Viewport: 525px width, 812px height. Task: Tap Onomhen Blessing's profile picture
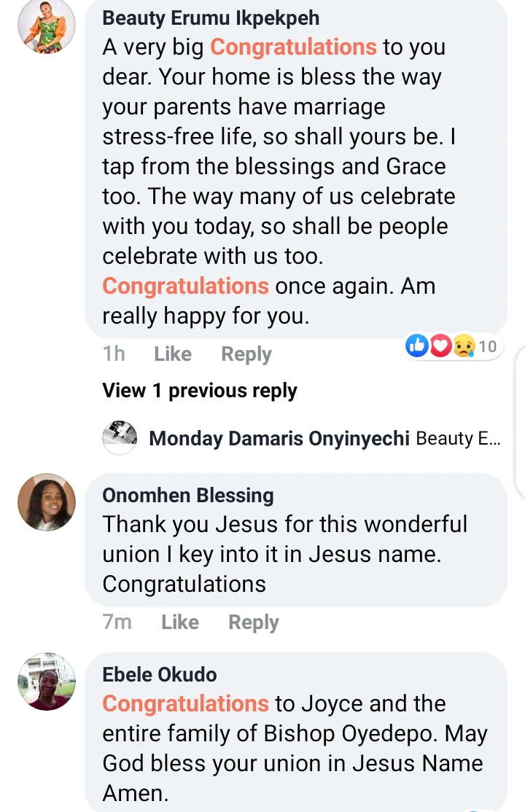tap(47, 502)
